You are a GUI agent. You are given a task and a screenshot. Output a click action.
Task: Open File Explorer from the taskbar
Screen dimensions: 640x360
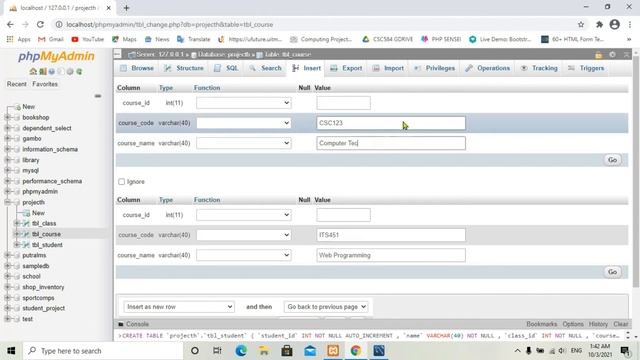[264, 351]
